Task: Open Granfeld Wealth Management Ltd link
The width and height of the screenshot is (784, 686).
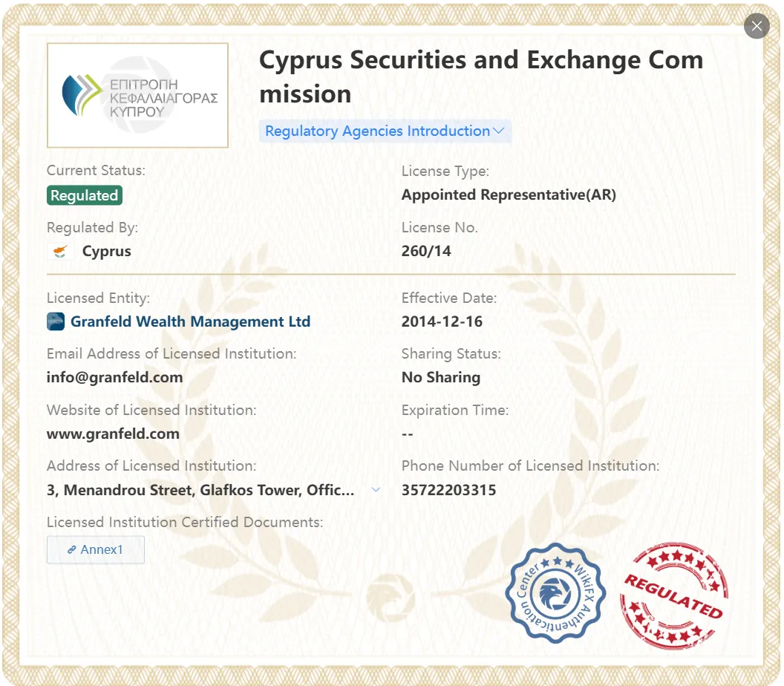Action: coord(191,321)
